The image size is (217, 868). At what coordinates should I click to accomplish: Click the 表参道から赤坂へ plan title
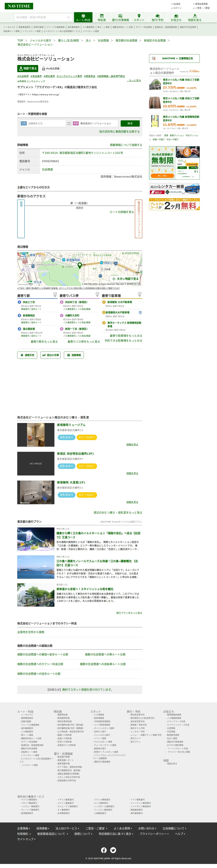[85, 589]
